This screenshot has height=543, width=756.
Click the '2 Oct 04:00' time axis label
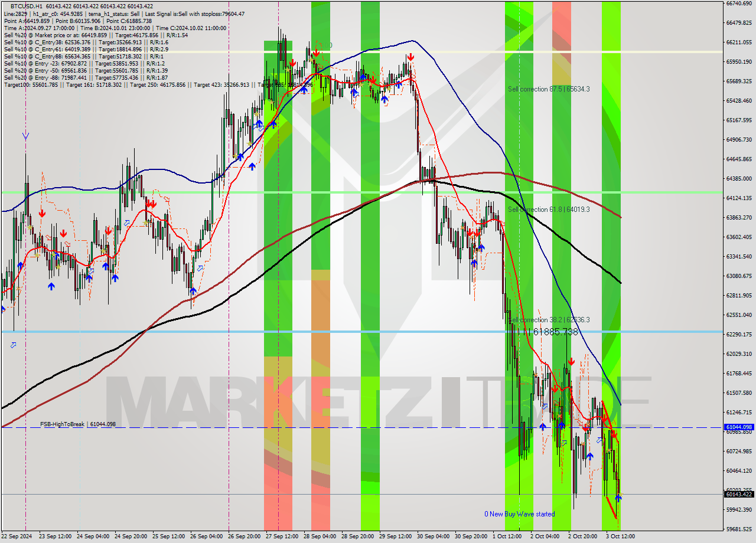click(545, 537)
